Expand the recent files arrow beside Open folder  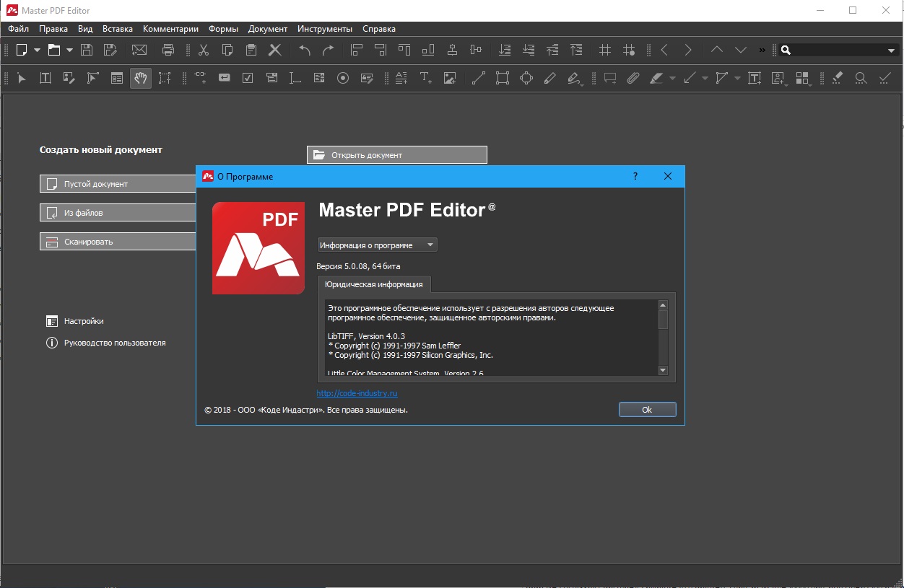click(x=70, y=51)
